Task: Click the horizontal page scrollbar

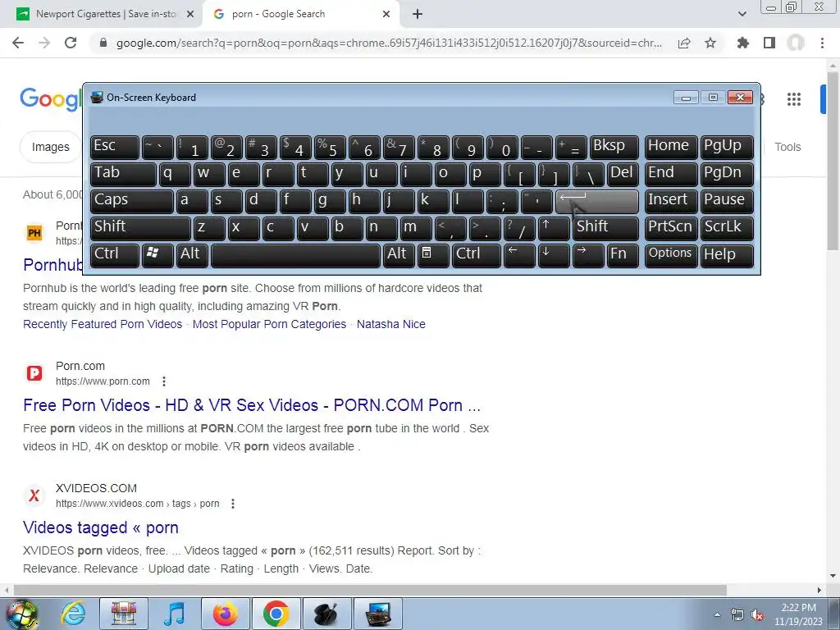Action: click(370, 590)
